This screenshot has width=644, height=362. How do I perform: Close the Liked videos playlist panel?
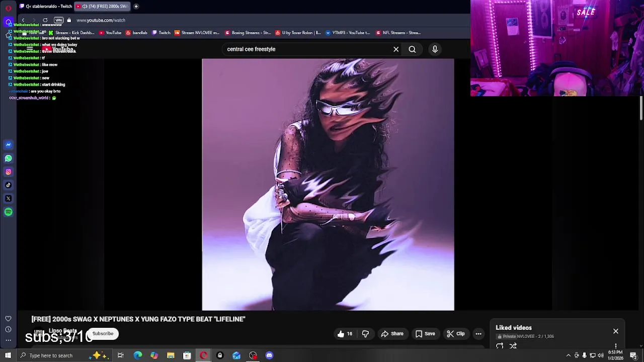(616, 331)
